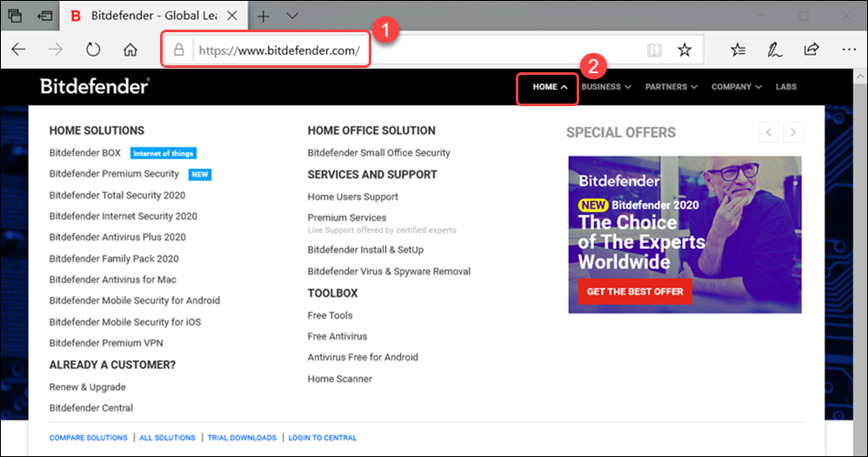Open a new tab with plus
868x457 pixels.
tap(264, 16)
